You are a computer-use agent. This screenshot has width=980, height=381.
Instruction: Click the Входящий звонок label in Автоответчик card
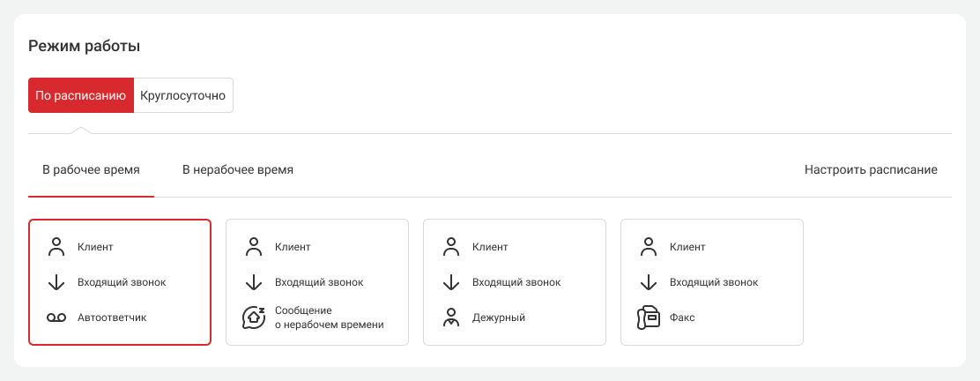(122, 282)
